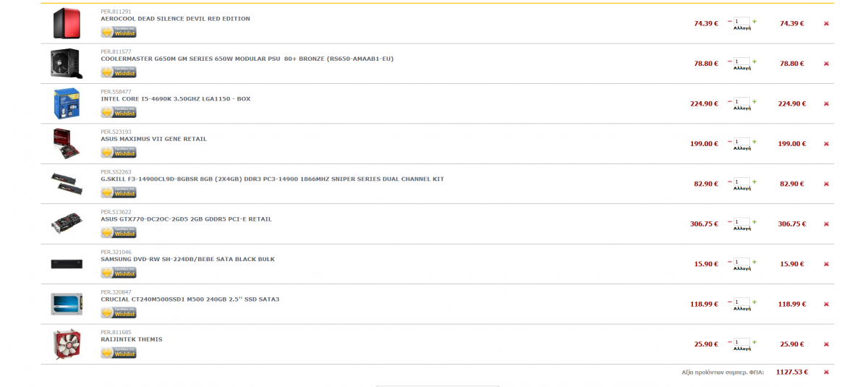Click the Coolermaster PSU thumbnail

(67, 64)
